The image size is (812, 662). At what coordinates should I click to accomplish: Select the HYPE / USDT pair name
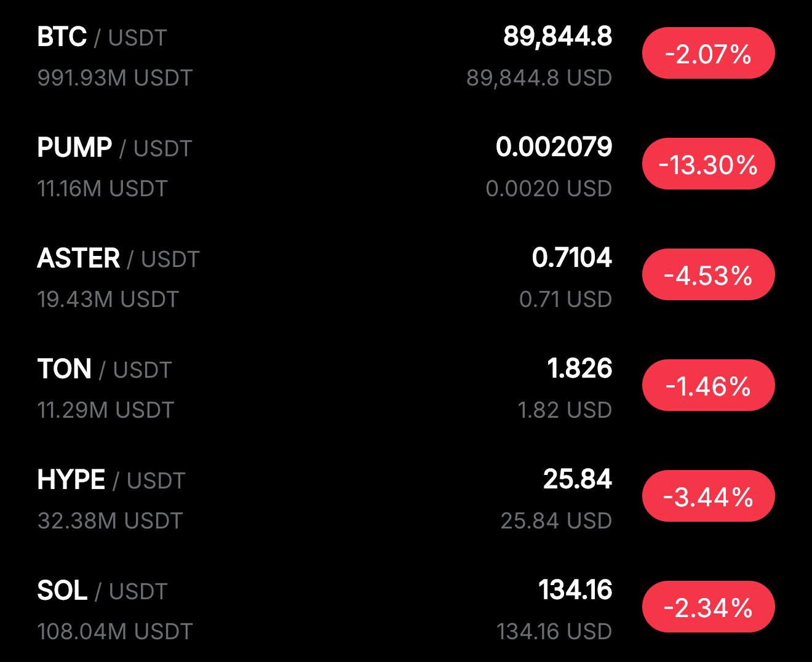(111, 481)
